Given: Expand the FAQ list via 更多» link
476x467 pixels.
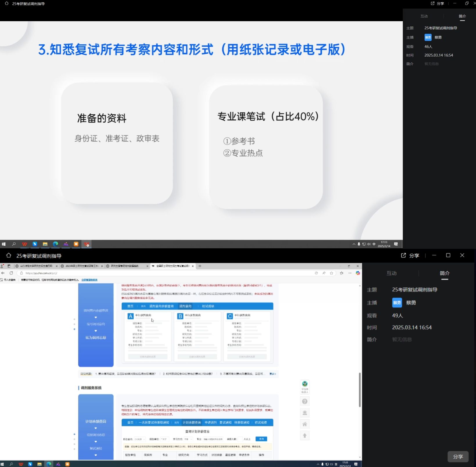Looking at the screenshot, I should (x=273, y=374).
